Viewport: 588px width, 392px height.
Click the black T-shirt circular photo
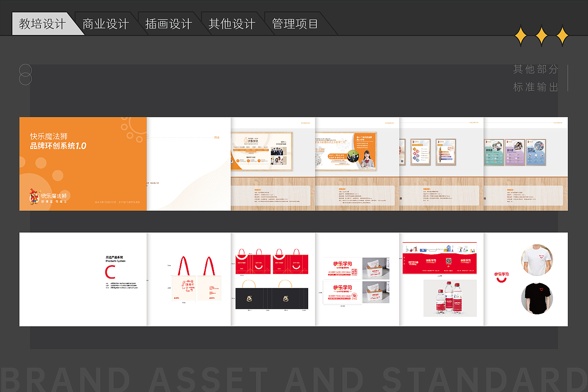(x=537, y=299)
